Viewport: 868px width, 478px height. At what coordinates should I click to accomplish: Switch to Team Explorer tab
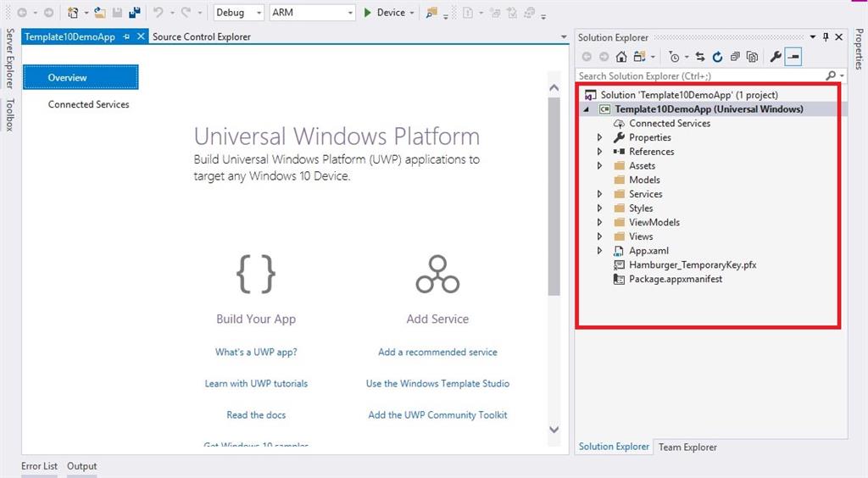coord(687,447)
